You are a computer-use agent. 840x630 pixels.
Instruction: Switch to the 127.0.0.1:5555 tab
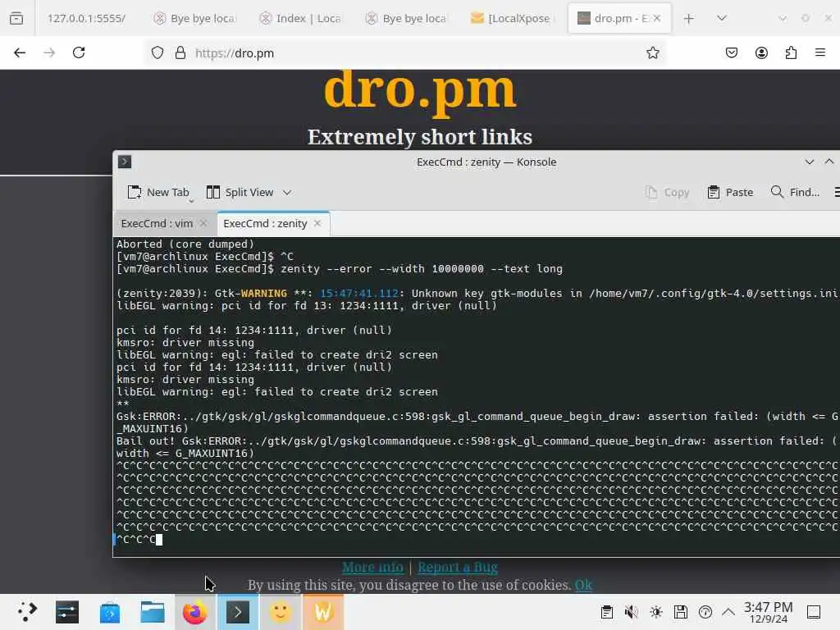click(x=86, y=18)
